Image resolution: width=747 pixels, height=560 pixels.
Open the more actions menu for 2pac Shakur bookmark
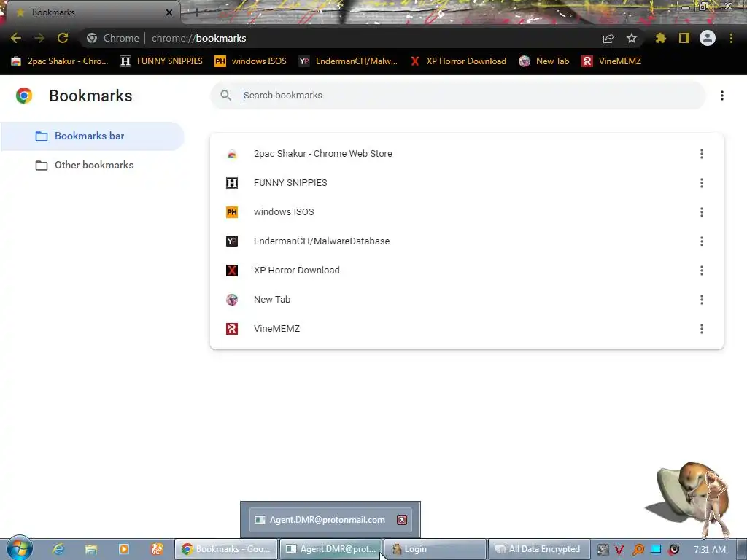click(x=702, y=154)
